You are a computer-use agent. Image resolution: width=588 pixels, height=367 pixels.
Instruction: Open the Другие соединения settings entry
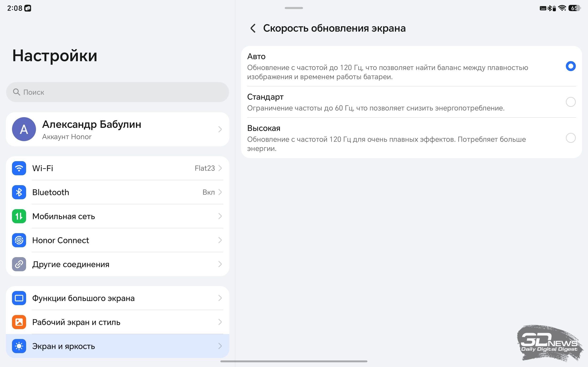117,264
